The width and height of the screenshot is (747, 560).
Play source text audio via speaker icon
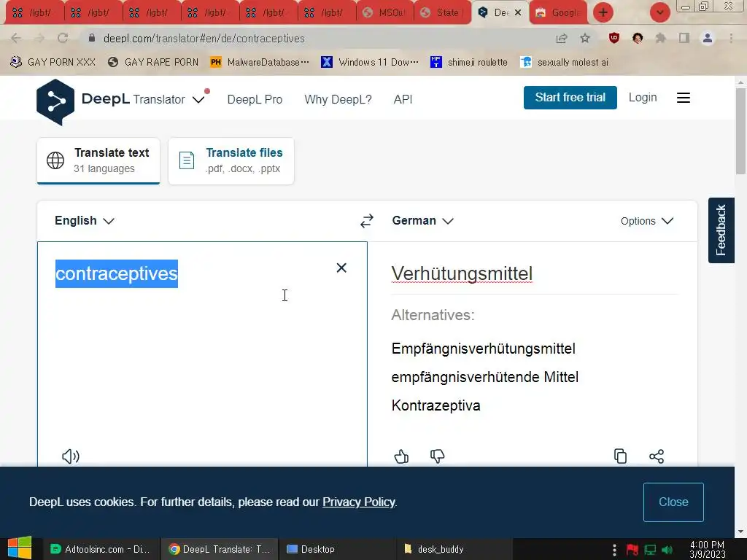pos(71,456)
